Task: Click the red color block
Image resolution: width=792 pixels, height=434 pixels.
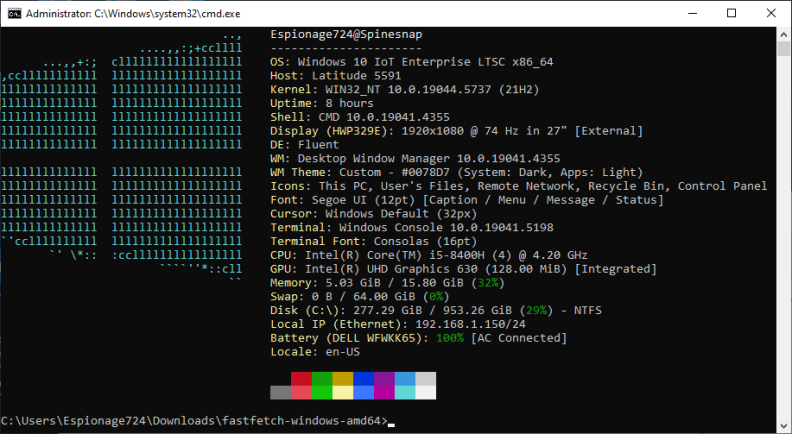Action: click(301, 379)
